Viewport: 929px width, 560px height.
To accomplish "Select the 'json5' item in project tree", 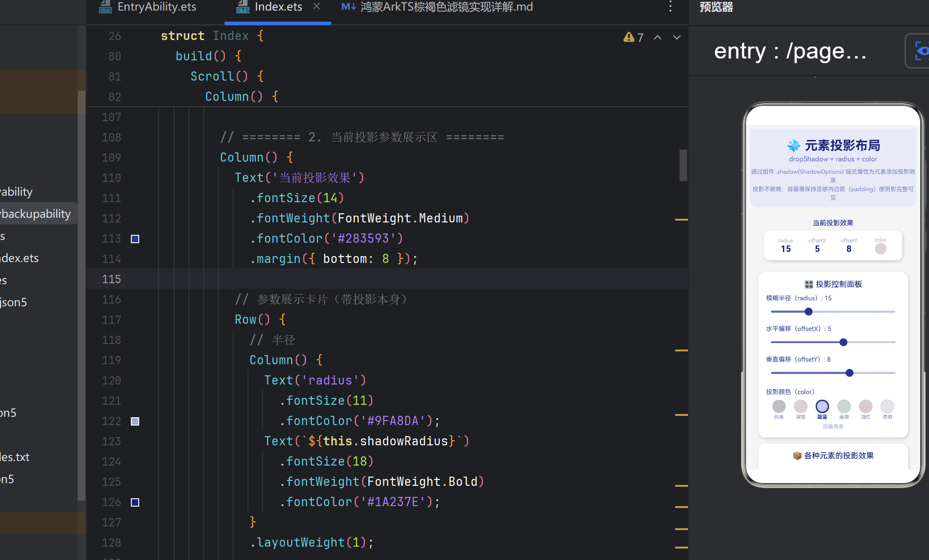I will coord(13,302).
